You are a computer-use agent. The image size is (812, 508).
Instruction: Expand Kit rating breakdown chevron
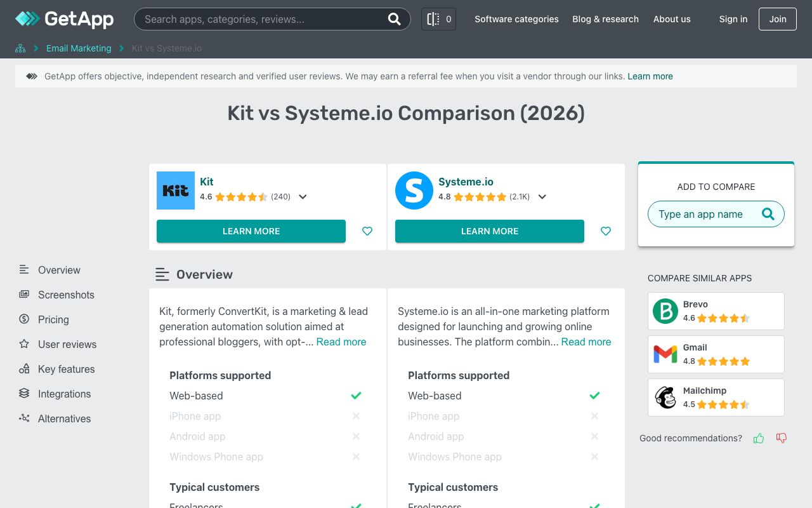[303, 197]
